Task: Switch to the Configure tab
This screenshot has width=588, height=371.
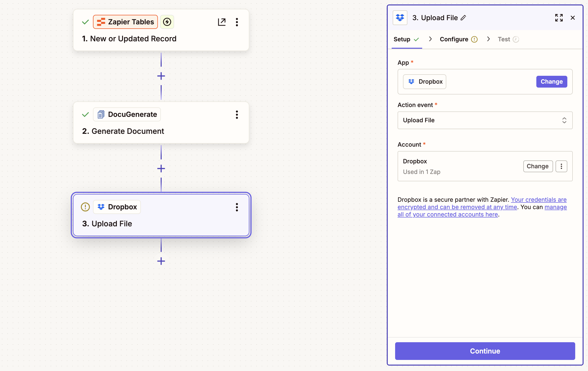Action: [x=459, y=39]
